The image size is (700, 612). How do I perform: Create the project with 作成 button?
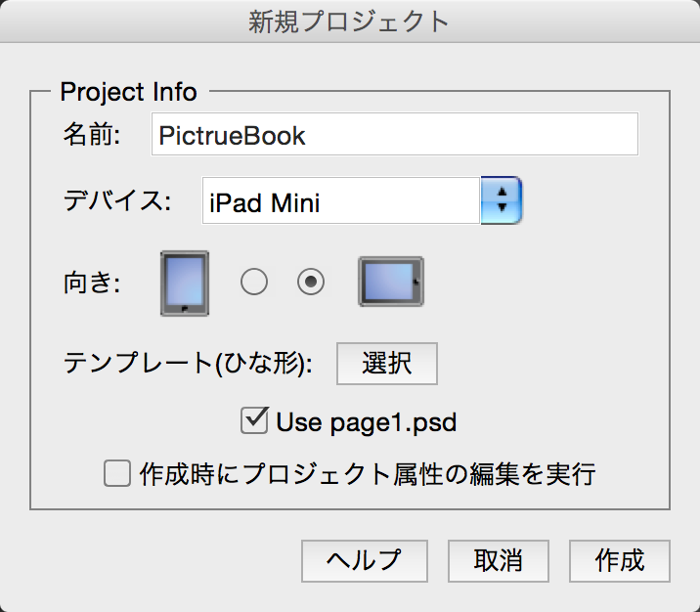(x=620, y=560)
